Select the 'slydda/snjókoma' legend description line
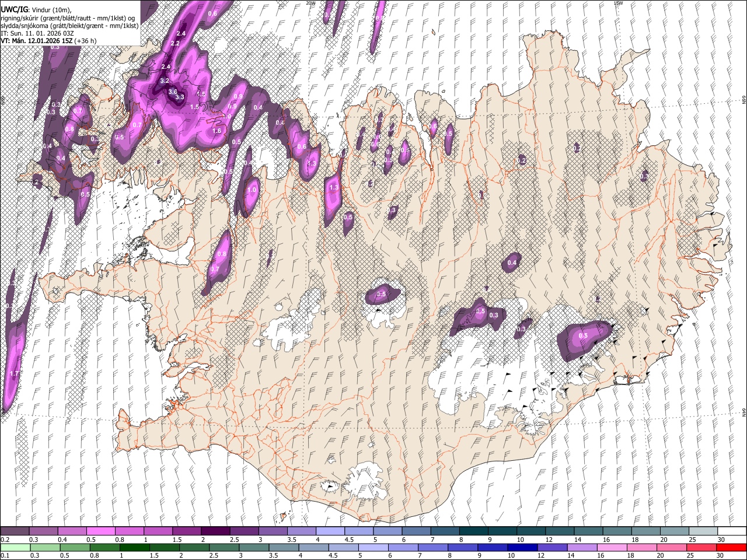Image resolution: width=747 pixels, height=560 pixels. click(69, 26)
